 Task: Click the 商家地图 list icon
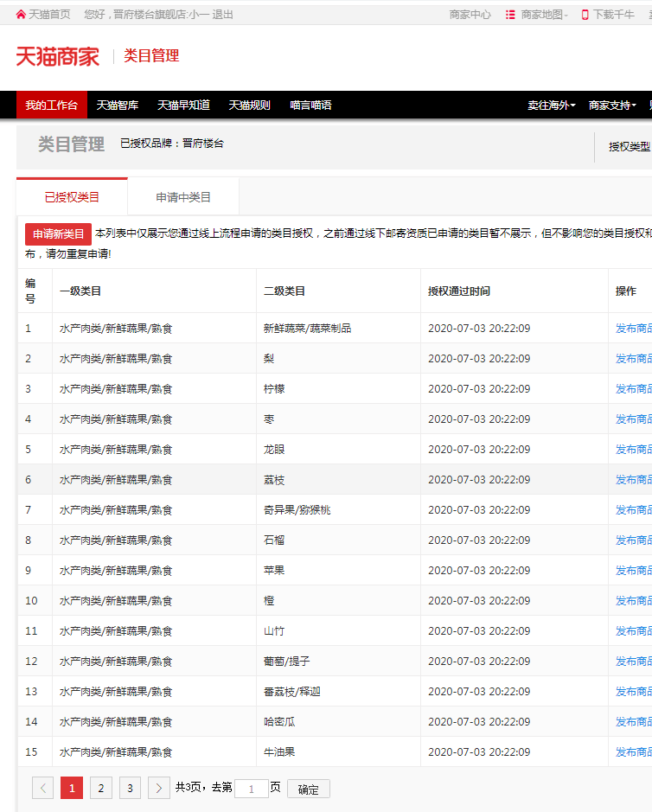pyautogui.click(x=511, y=15)
